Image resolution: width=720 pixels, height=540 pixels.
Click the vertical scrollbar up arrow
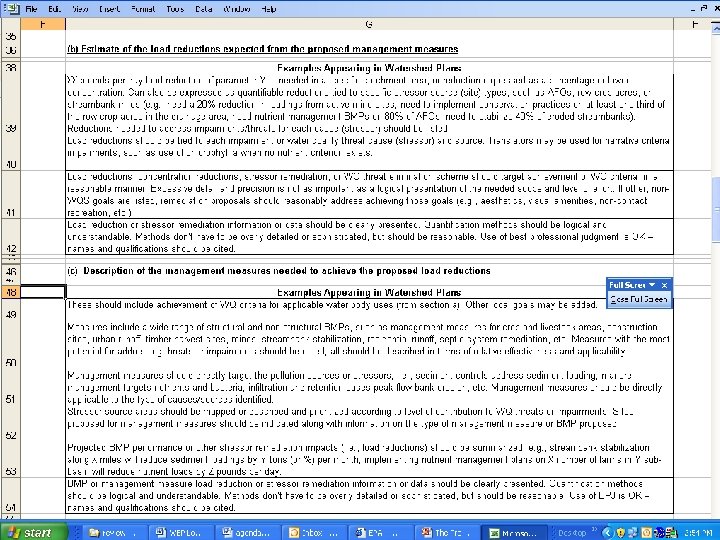715,28
